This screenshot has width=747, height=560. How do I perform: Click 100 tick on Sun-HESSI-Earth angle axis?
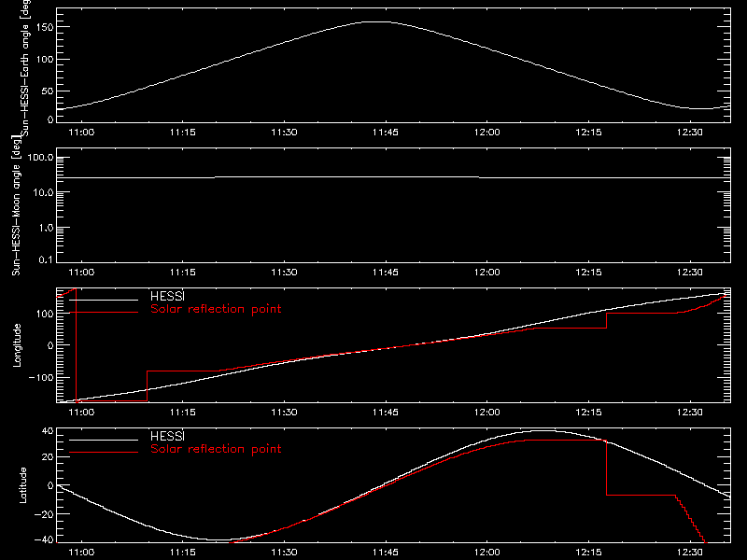(45, 59)
